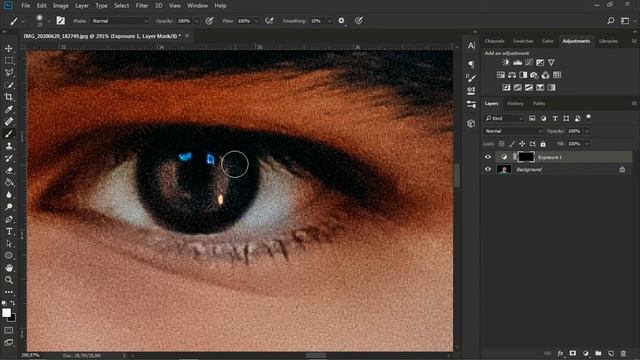Image resolution: width=640 pixels, height=360 pixels.
Task: Open smoothing options gear
Action: [341, 21]
